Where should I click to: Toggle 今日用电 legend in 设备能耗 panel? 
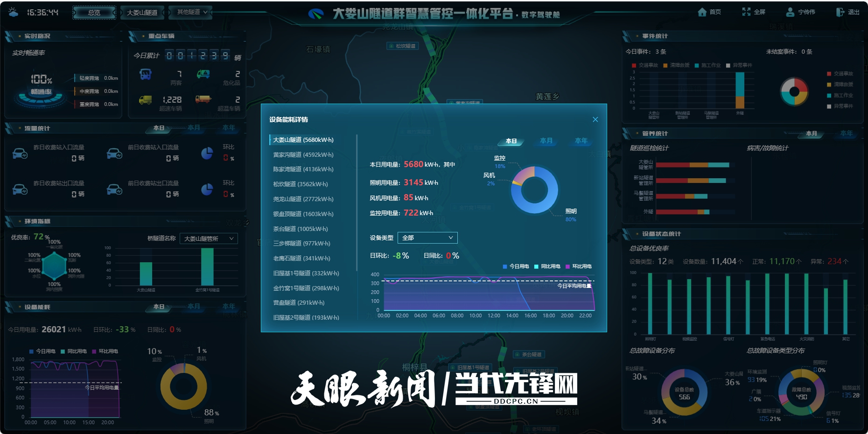[42, 351]
